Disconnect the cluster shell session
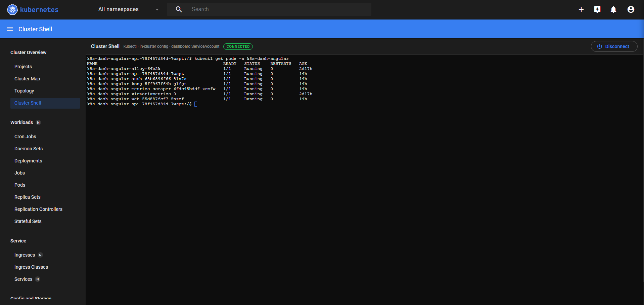The width and height of the screenshot is (644, 305). click(614, 46)
